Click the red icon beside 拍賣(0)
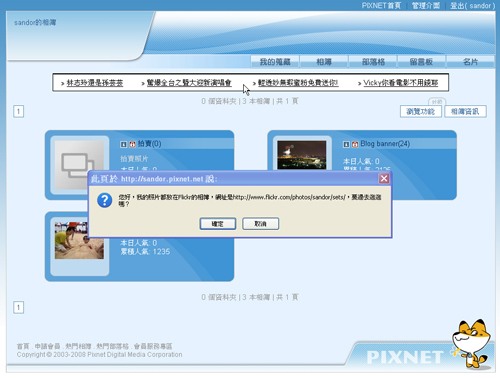Image resolution: width=500 pixels, height=378 pixels. tap(132, 144)
